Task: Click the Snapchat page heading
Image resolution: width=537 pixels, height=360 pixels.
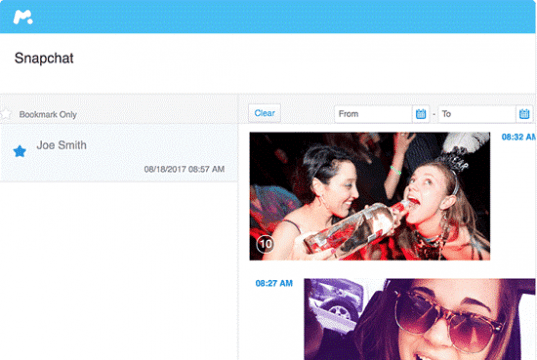Action: (44, 58)
